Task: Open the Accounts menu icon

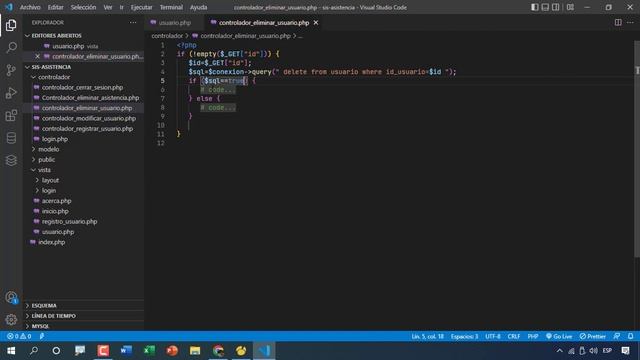Action: pyautogui.click(x=11, y=298)
